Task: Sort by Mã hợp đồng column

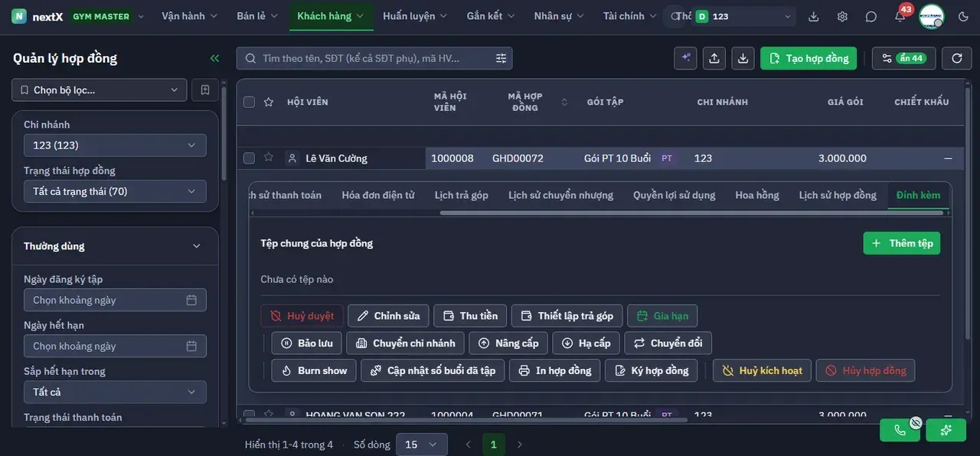Action: pyautogui.click(x=564, y=102)
